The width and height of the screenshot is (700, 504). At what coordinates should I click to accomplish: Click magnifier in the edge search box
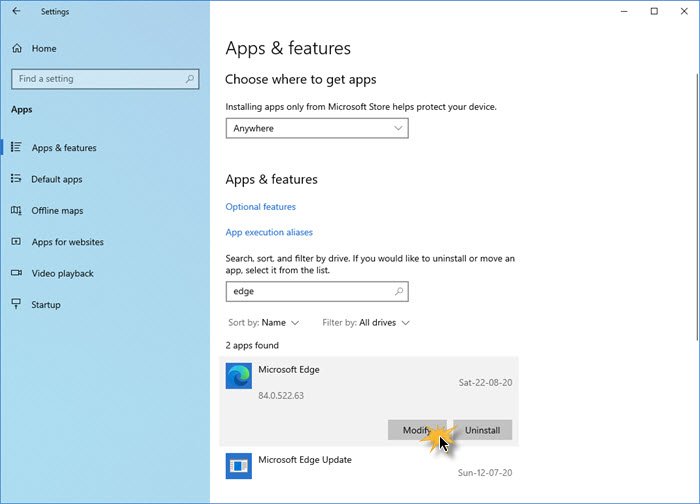399,292
